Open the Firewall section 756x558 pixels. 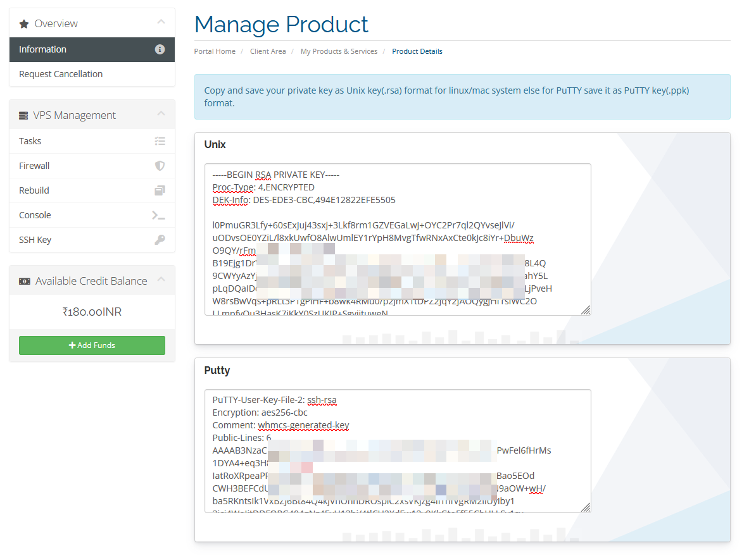tap(92, 166)
